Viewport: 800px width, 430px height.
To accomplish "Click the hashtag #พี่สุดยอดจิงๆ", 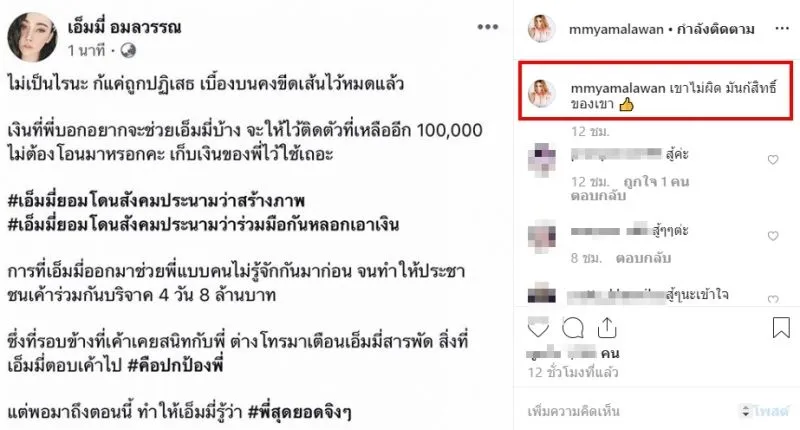I will pyautogui.click(x=299, y=412).
